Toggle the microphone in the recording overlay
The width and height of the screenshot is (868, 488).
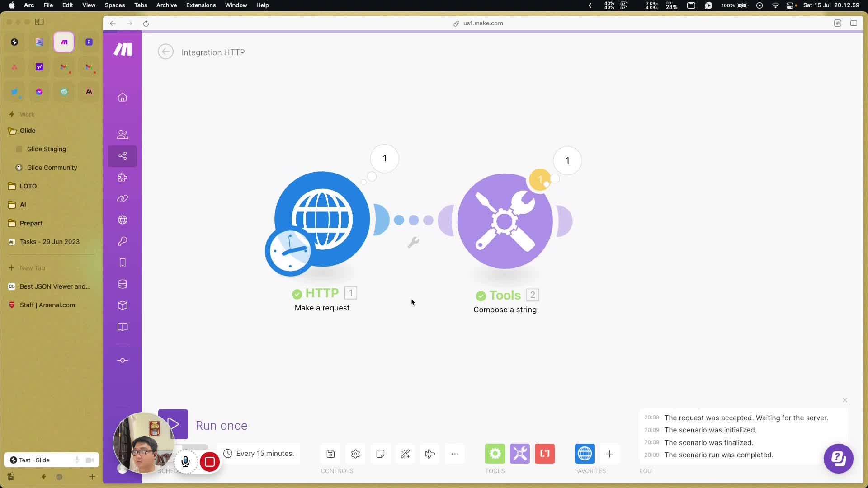pos(185,462)
